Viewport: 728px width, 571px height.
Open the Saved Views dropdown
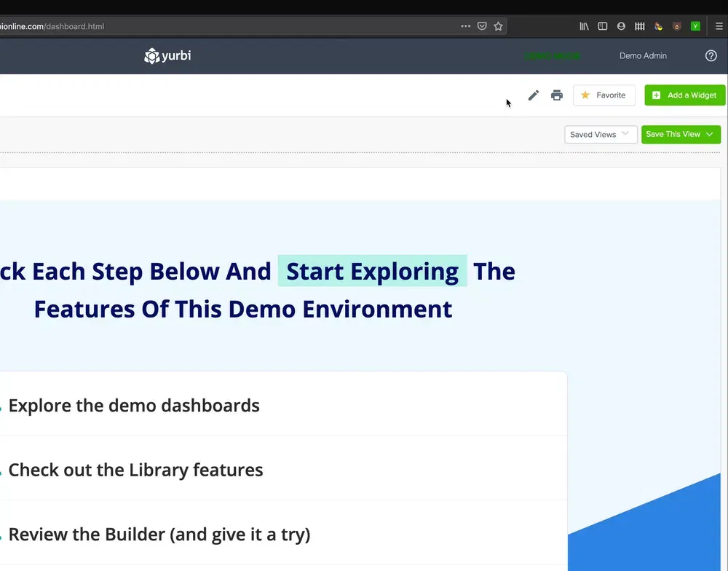point(601,134)
